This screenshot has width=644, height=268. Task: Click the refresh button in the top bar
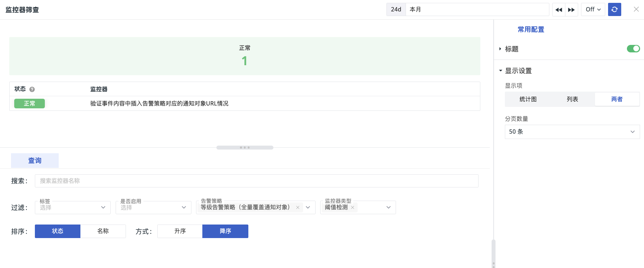[614, 9]
